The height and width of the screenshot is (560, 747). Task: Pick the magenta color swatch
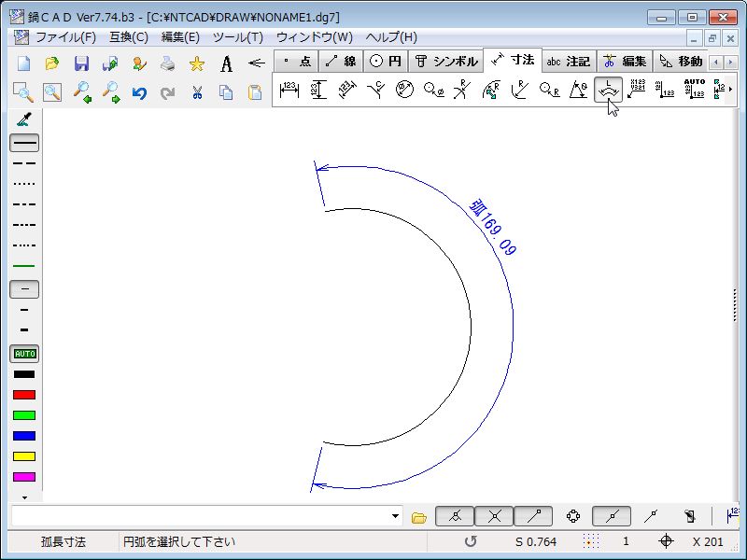tap(24, 477)
